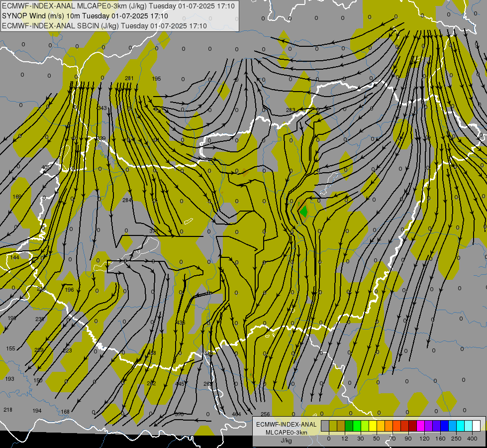Click the map value '218'

point(8,410)
